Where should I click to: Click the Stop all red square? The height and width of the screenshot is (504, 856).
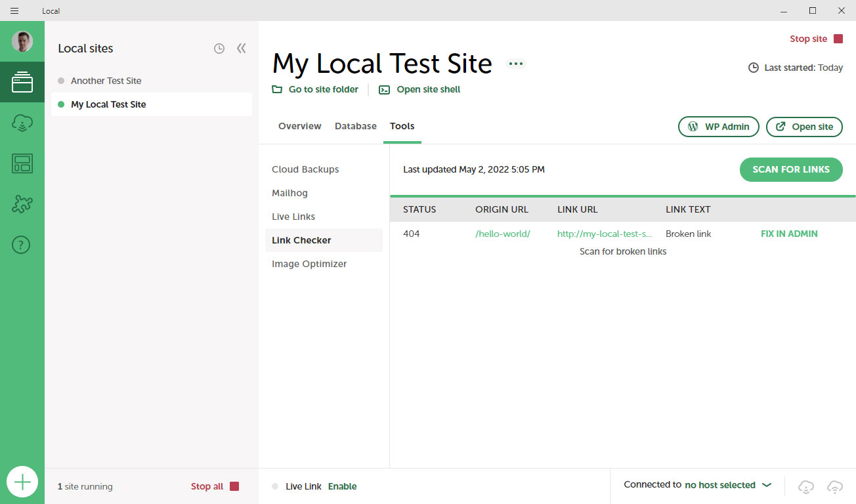pos(234,486)
